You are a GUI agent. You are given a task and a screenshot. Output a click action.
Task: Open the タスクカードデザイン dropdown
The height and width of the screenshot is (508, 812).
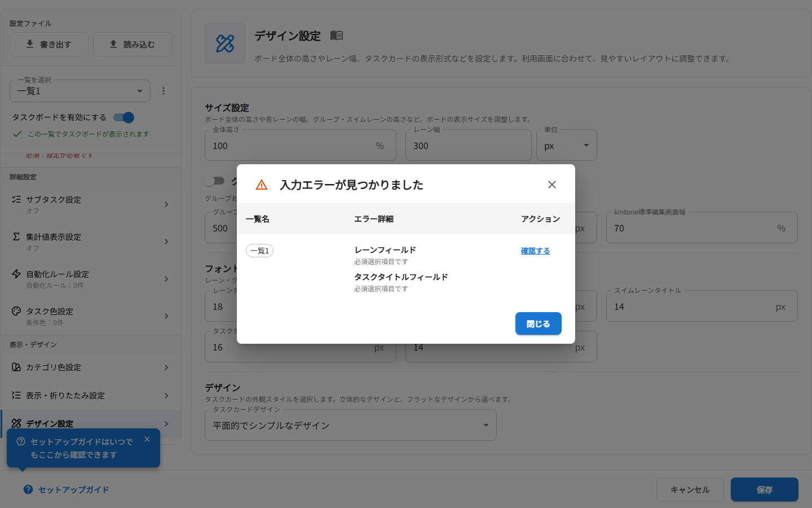point(351,425)
